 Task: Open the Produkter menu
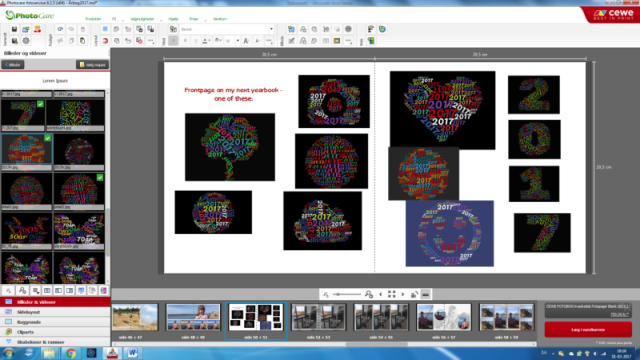coord(93,19)
